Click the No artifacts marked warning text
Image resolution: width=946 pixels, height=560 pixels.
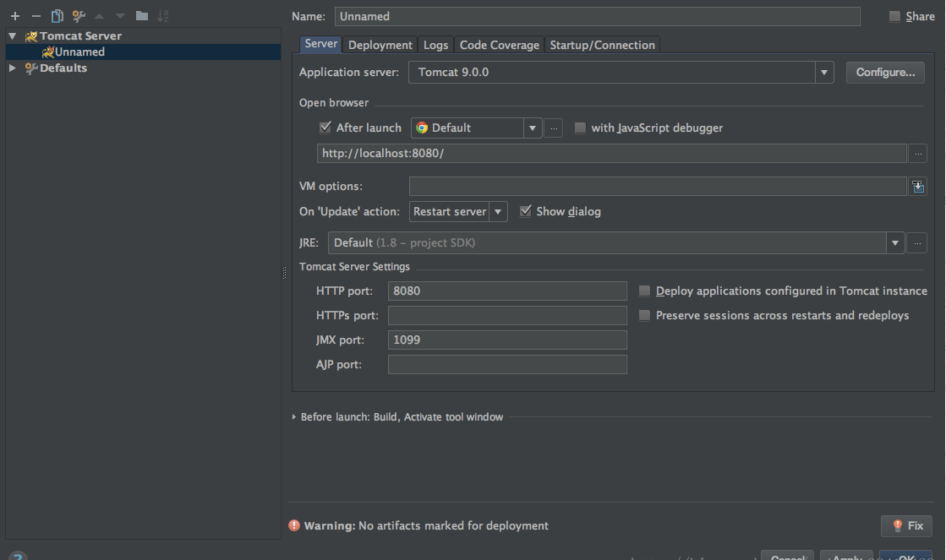453,525
